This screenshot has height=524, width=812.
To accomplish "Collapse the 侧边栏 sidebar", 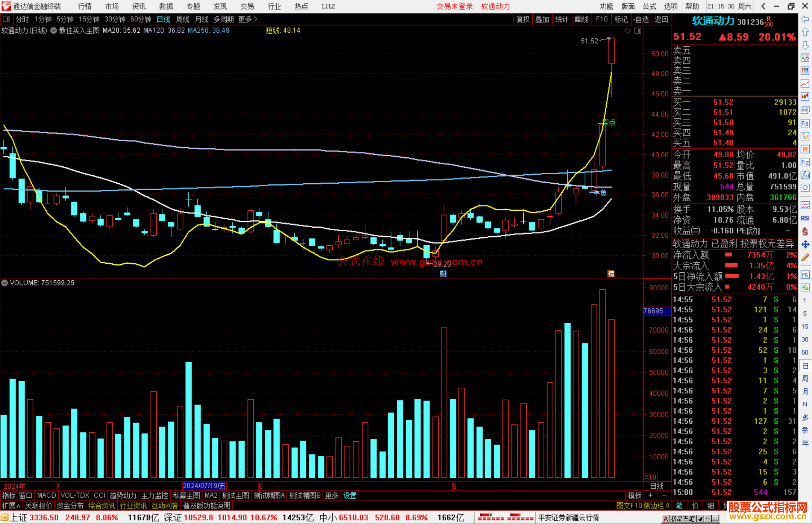I will (x=656, y=506).
